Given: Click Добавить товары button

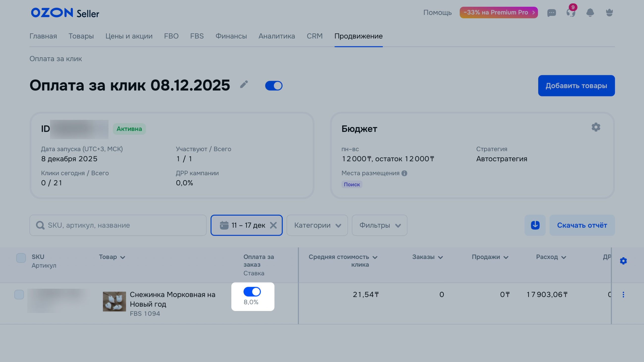Looking at the screenshot, I should (x=576, y=86).
